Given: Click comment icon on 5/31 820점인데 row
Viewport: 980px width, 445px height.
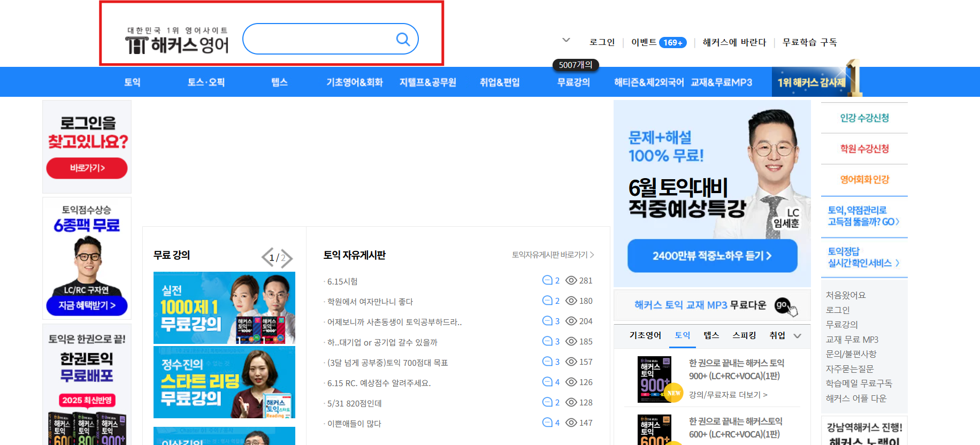Looking at the screenshot, I should click(x=547, y=402).
